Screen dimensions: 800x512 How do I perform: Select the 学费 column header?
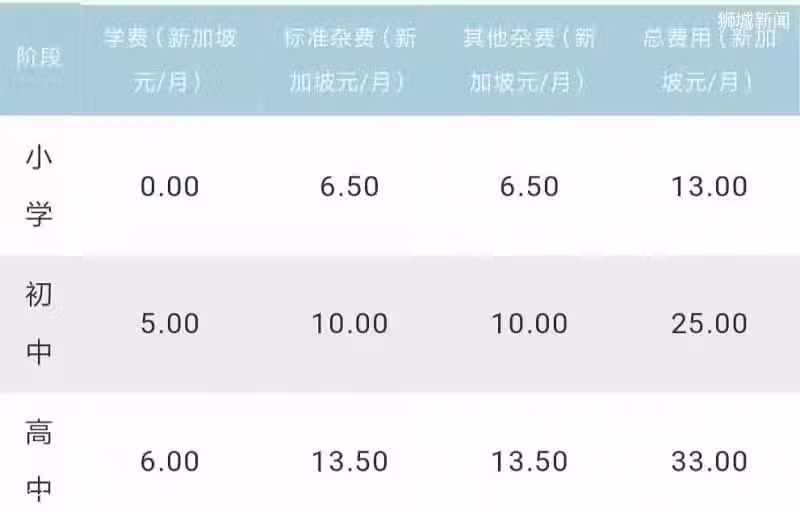coord(170,60)
